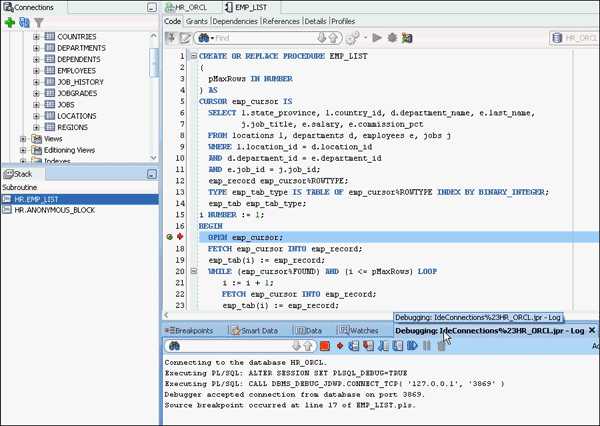Minimize the Connections panel
The image size is (600, 426).
pyautogui.click(x=152, y=7)
